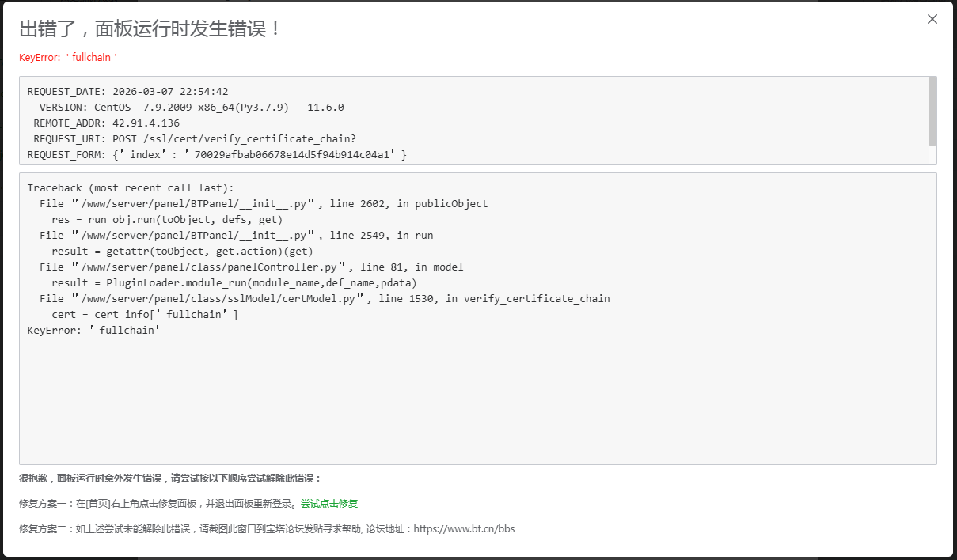Image resolution: width=957 pixels, height=560 pixels.
Task: Close the panel error dialog
Action: [932, 20]
